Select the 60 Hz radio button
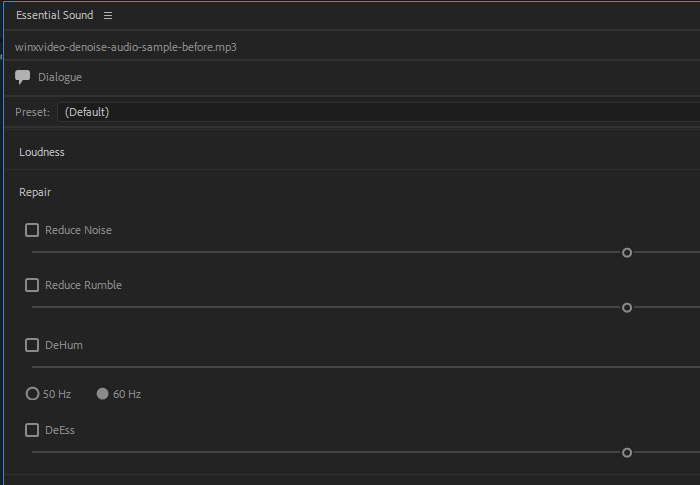Image resolution: width=700 pixels, height=485 pixels. [103, 394]
